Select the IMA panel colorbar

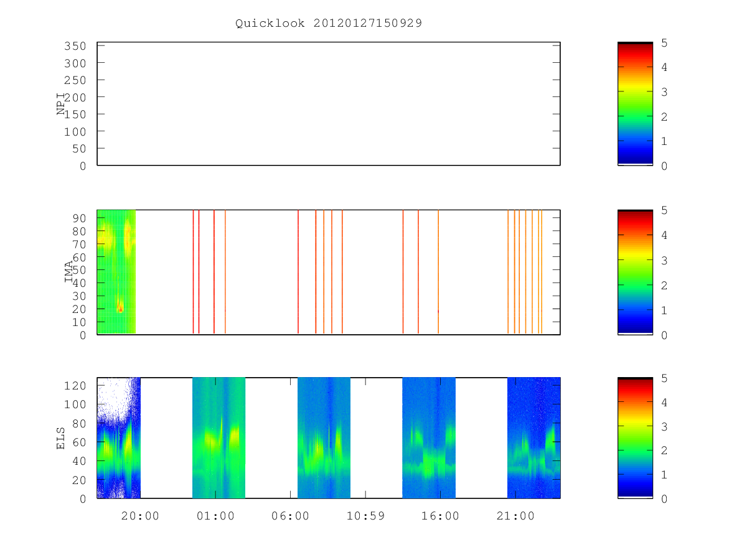point(635,273)
